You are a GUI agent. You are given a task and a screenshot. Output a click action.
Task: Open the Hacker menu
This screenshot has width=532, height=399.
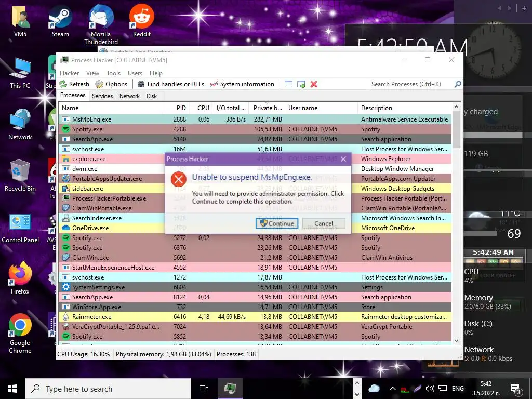[x=69, y=73]
